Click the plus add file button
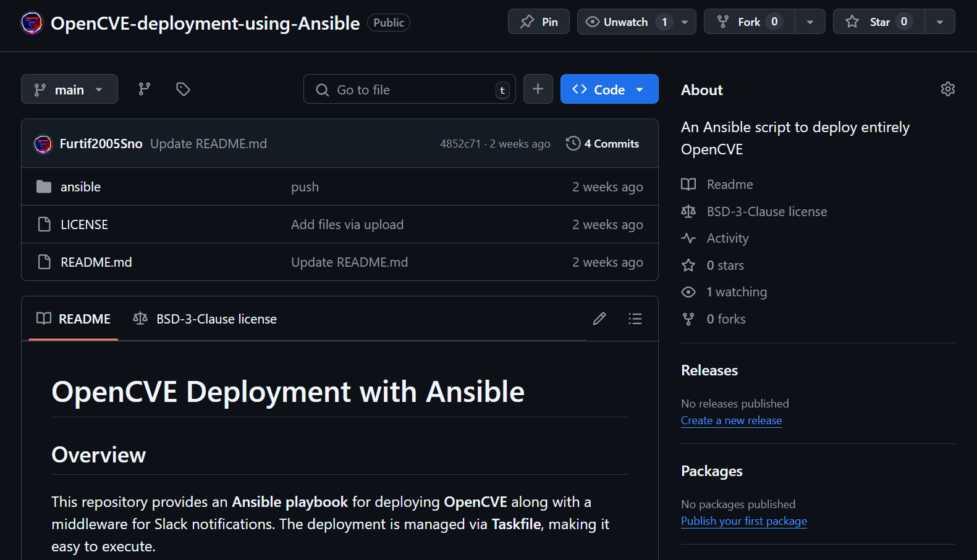 pyautogui.click(x=538, y=89)
